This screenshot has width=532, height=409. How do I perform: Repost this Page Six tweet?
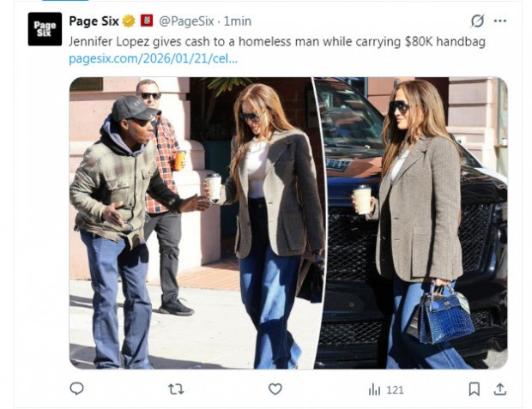tap(176, 389)
